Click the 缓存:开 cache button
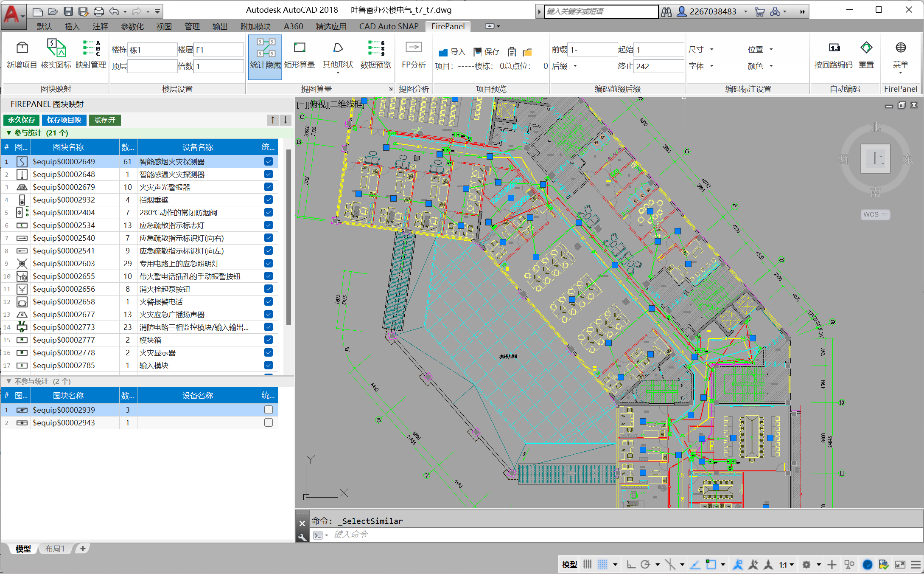This screenshot has width=924, height=574. point(105,120)
